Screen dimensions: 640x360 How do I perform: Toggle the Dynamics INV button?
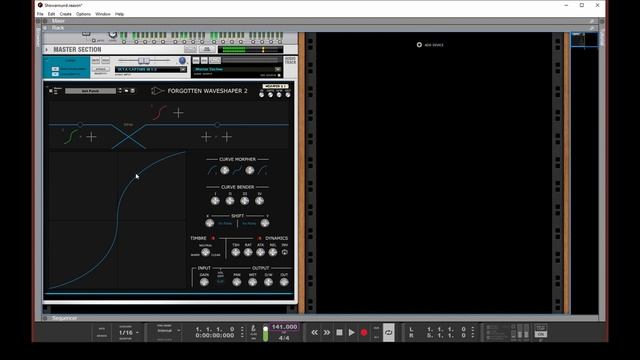click(x=284, y=252)
